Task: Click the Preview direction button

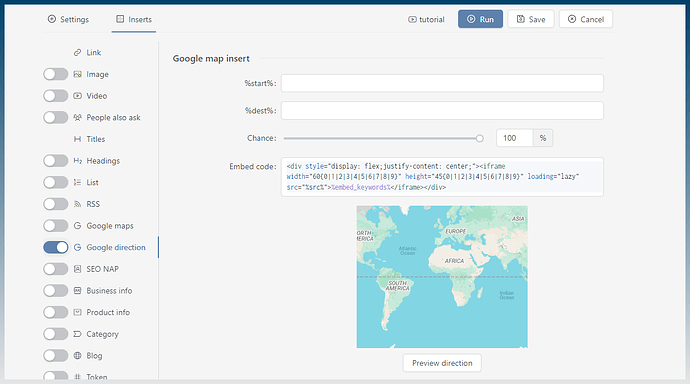Action: pos(442,363)
